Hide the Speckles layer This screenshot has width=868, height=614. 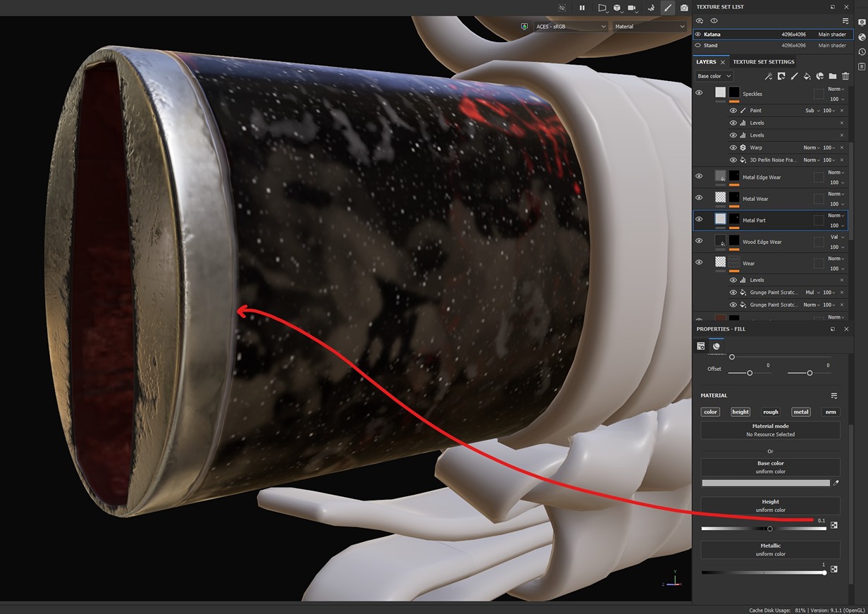point(699,93)
